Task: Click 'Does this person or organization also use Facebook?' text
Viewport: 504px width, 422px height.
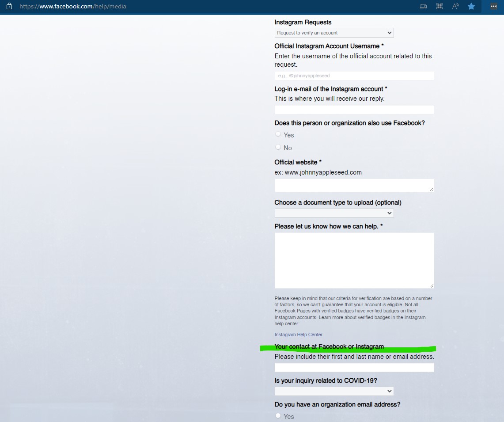Action: click(349, 123)
